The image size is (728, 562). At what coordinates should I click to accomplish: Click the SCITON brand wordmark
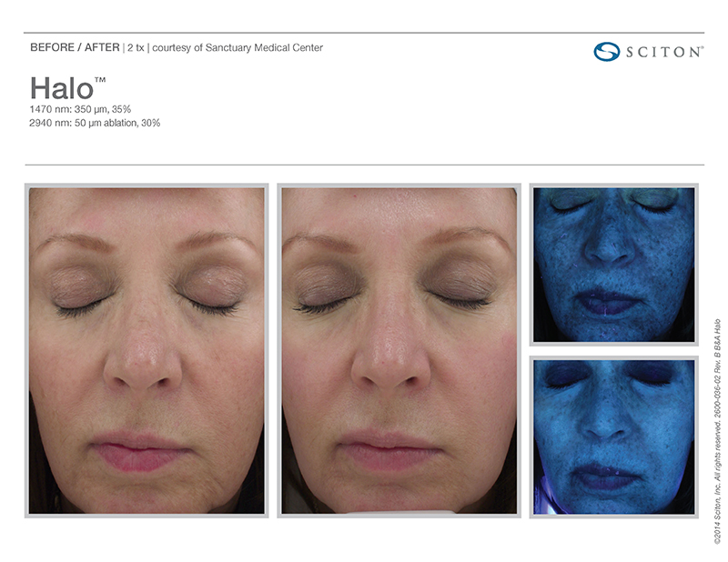coord(664,52)
